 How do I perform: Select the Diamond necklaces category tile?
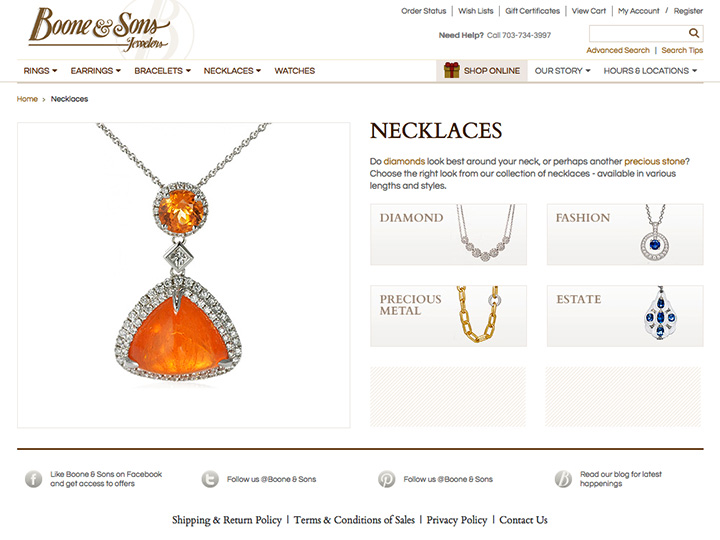[449, 234]
